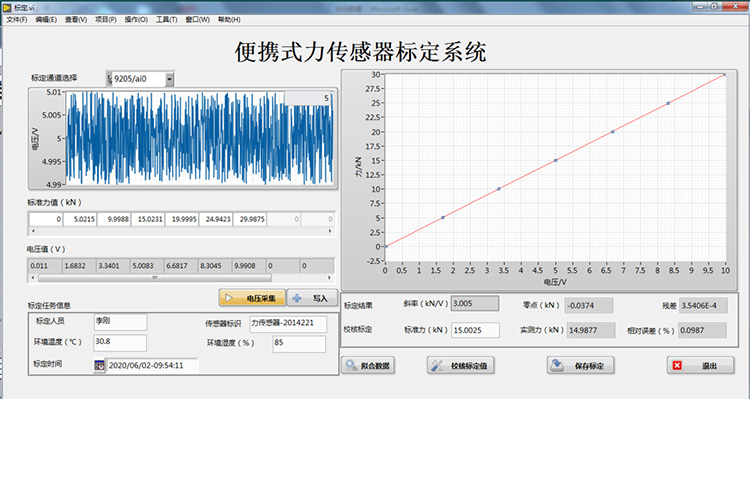Expand the 标定通道选择 dropdown arrow

(x=170, y=78)
